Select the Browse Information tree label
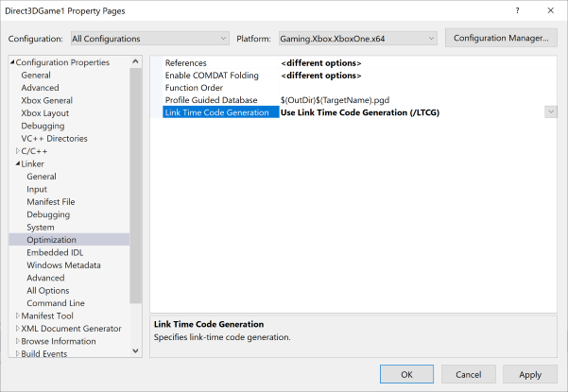Screen dimensions: 568x392 pos(59,341)
